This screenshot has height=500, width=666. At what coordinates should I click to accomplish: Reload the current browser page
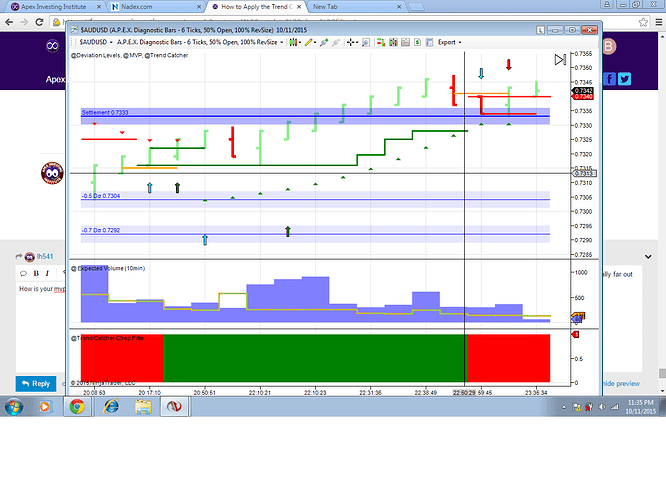(x=39, y=22)
